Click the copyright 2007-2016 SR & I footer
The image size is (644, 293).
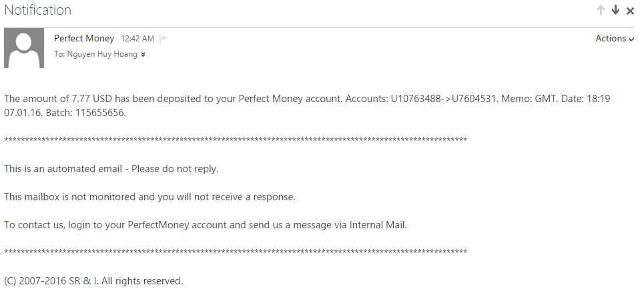[x=93, y=281]
